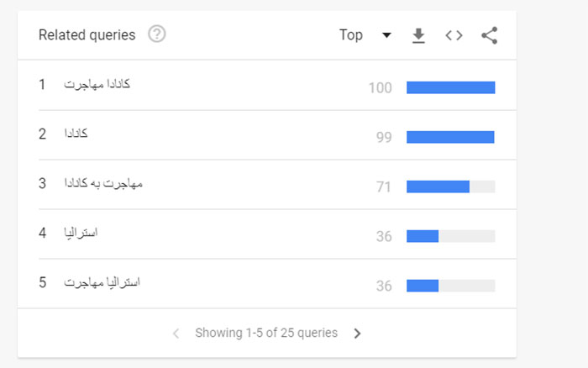The width and height of the screenshot is (588, 368).
Task: Click the blue bar for score 100
Action: pyautogui.click(x=451, y=87)
